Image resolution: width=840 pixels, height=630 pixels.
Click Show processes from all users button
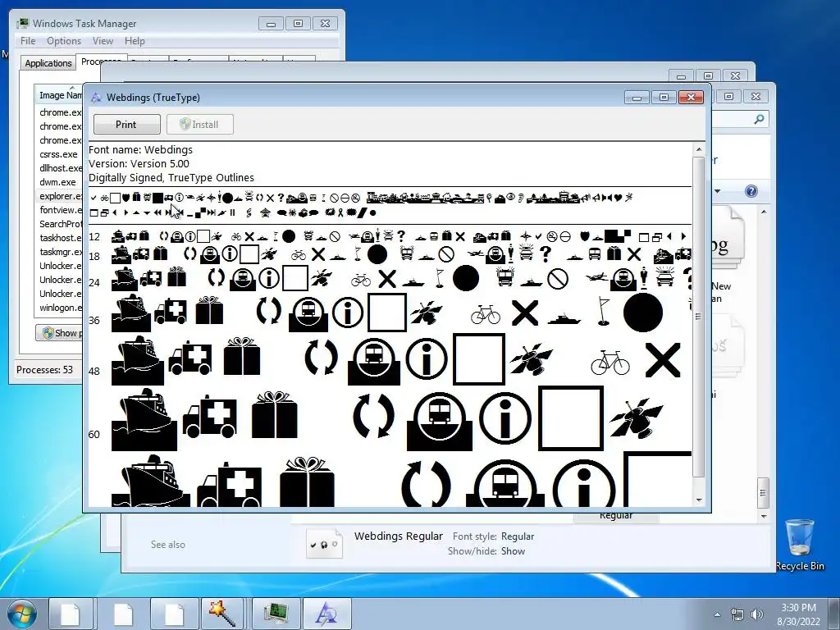[x=59, y=333]
